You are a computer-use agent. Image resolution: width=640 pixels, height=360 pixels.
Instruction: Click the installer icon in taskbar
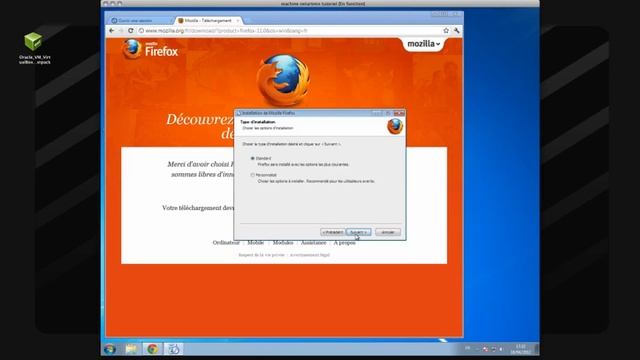click(174, 349)
